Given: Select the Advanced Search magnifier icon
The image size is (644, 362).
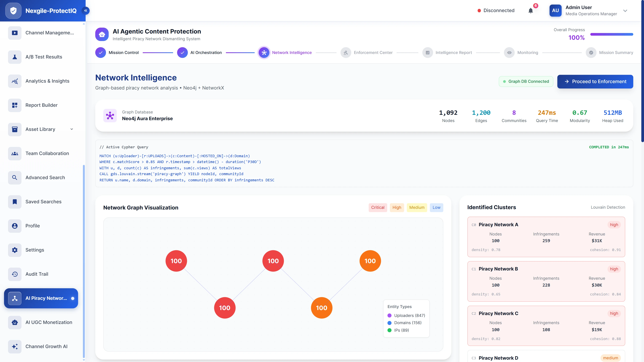Looking at the screenshot, I should coord(14,178).
